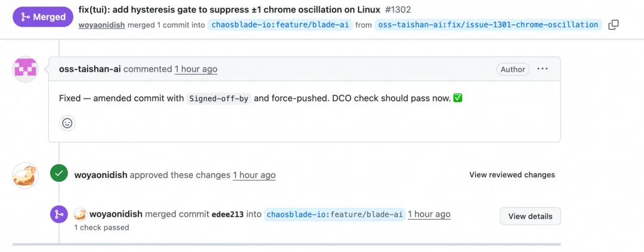Screen dimensions: 644x252
Task: Click the purple merge event icon
Action: (x=58, y=214)
